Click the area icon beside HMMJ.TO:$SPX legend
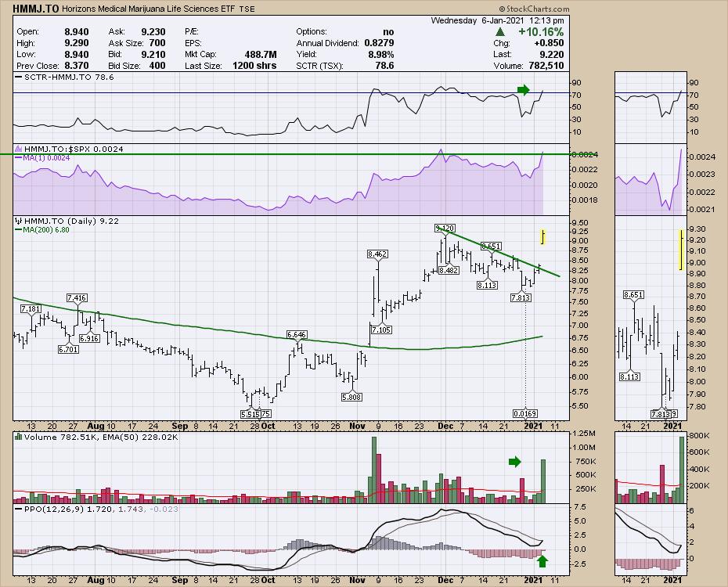This screenshot has height=587, width=728. (19, 149)
